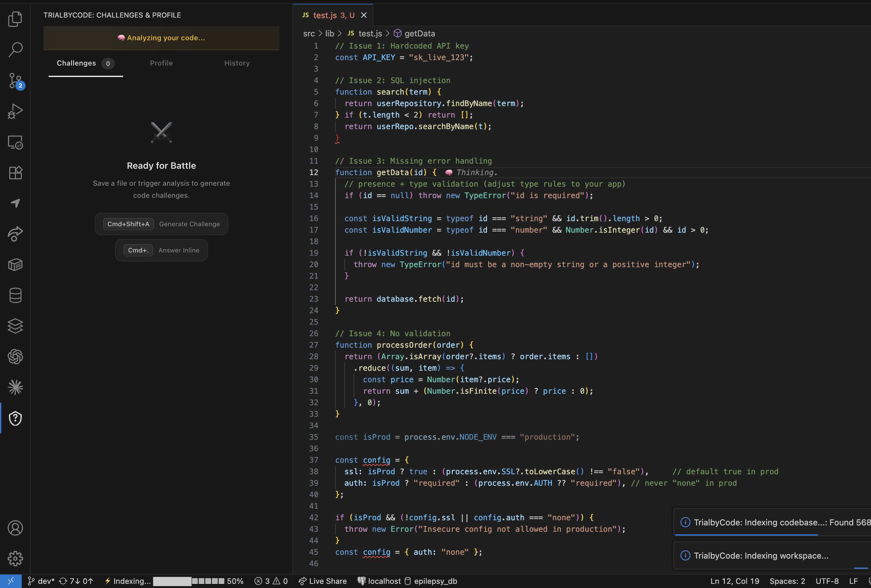This screenshot has height=588, width=871.
Task: Open the Run and Debug view
Action: pos(15,111)
